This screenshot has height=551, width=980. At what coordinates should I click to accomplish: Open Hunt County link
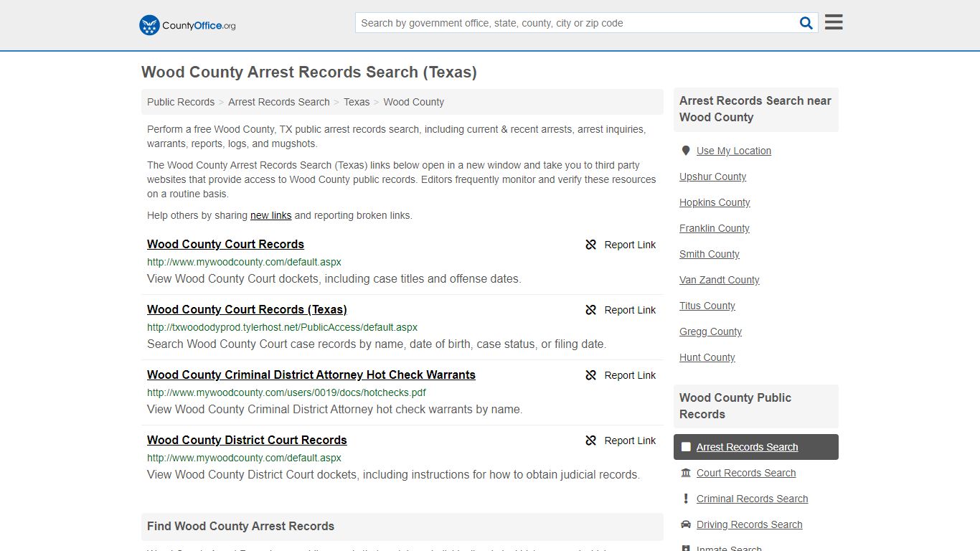click(707, 357)
